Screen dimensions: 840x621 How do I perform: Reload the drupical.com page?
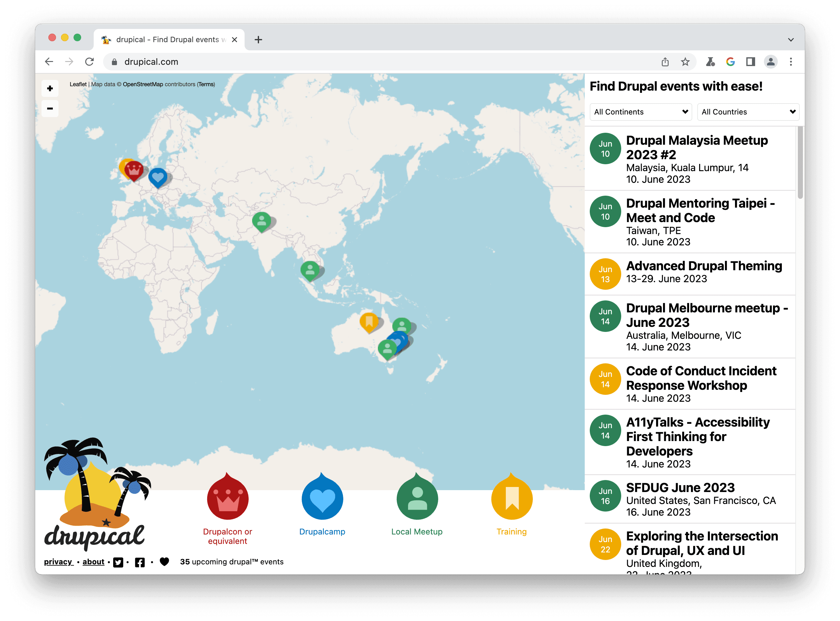89,62
